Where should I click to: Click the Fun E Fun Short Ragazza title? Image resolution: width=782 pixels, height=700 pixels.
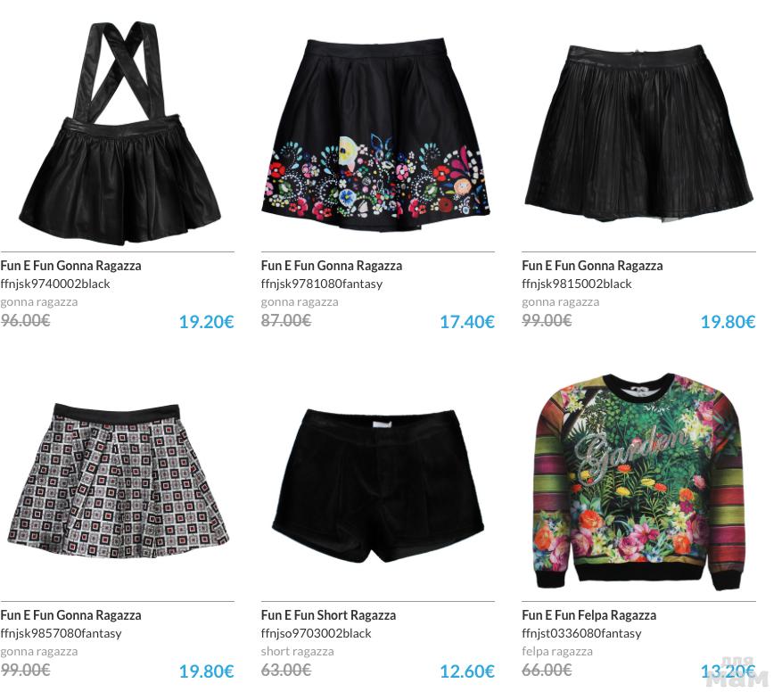pyautogui.click(x=328, y=615)
